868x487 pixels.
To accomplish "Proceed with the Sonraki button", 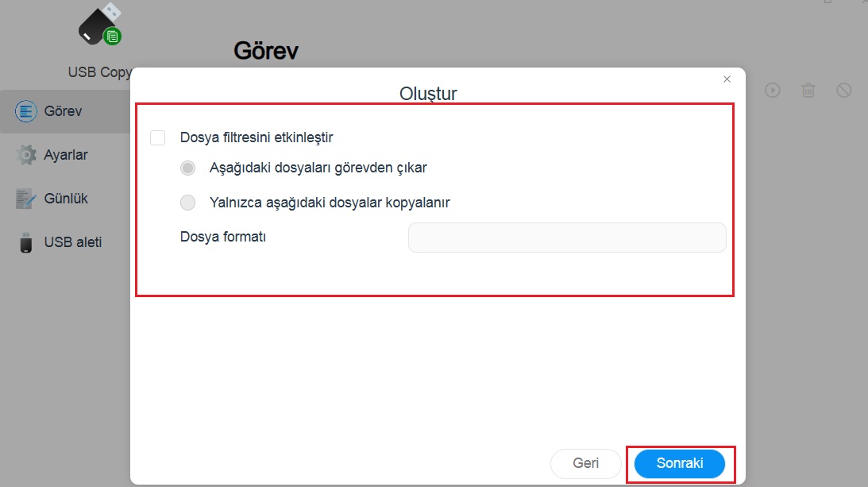I will coord(680,464).
